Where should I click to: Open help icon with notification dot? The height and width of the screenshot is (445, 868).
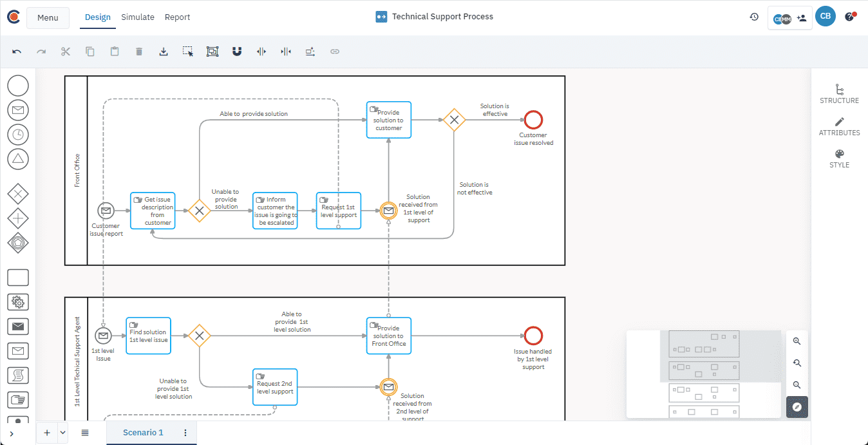point(850,17)
